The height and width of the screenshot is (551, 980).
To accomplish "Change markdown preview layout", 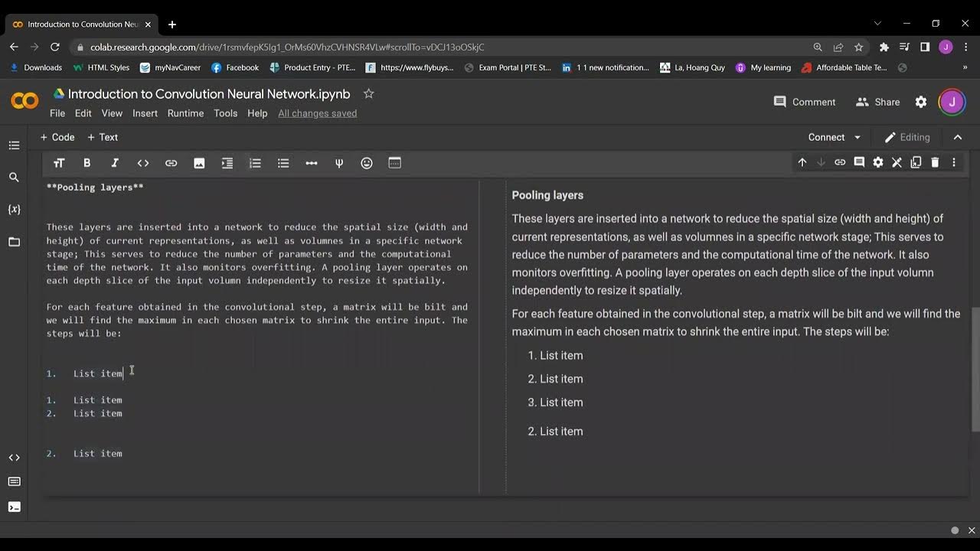I will 395,163.
